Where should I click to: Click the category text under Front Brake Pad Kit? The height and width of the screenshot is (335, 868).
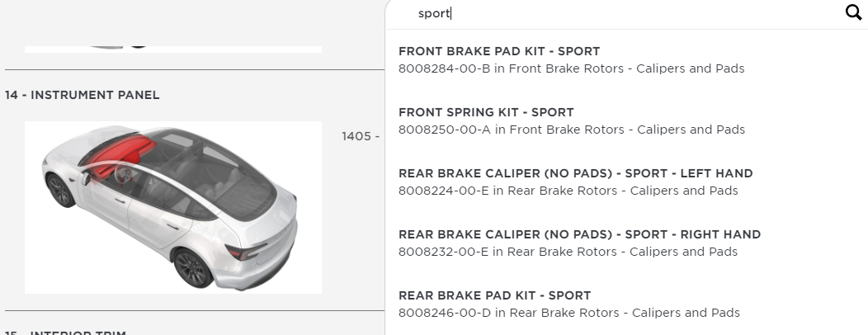click(x=626, y=68)
